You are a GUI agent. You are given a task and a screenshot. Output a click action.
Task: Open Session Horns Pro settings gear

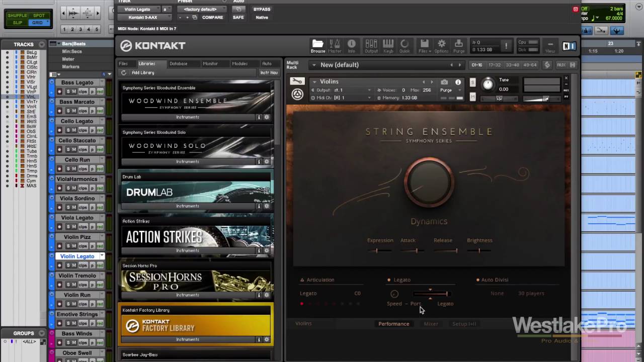pos(267,295)
